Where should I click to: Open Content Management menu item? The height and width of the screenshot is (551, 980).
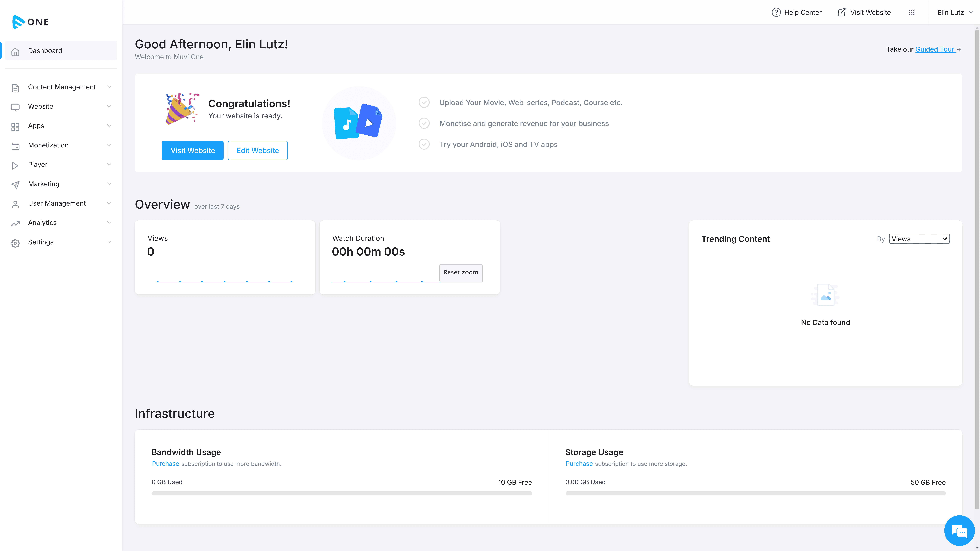coord(61,87)
